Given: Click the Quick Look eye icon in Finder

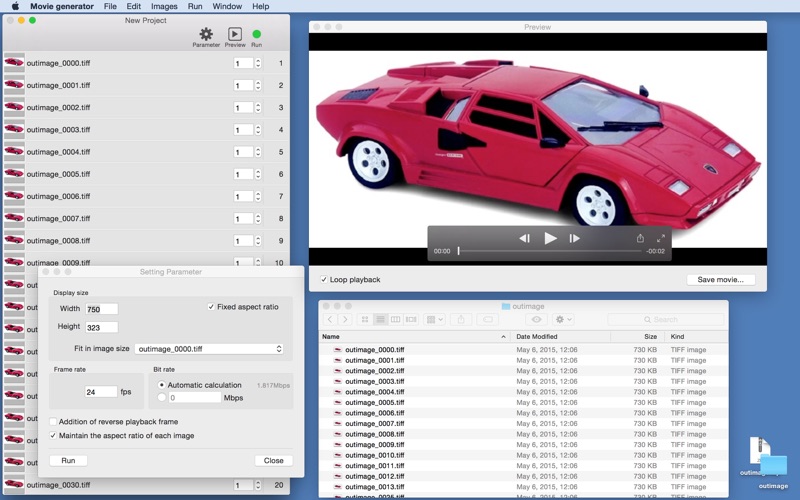Looking at the screenshot, I should [536, 320].
